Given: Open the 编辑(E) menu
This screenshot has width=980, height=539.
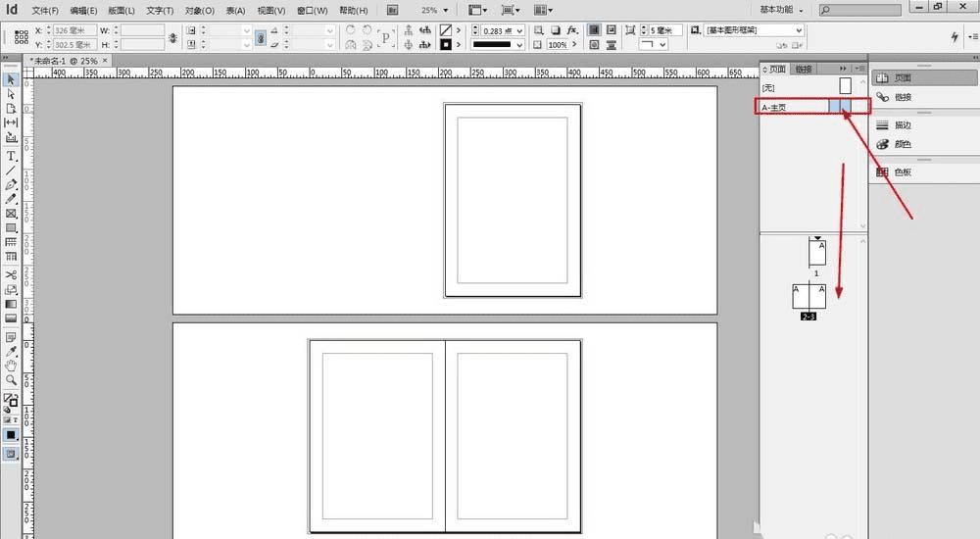Looking at the screenshot, I should pos(83,11).
